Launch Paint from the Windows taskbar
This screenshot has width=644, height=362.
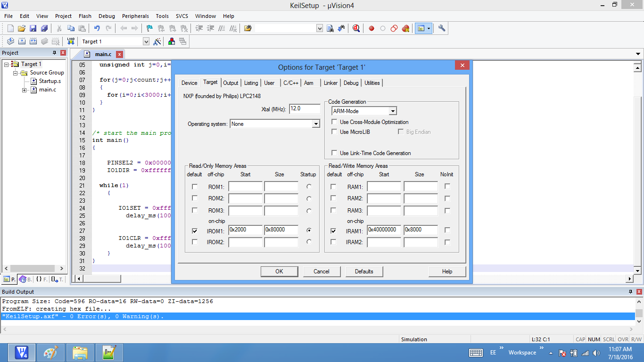coord(50,353)
